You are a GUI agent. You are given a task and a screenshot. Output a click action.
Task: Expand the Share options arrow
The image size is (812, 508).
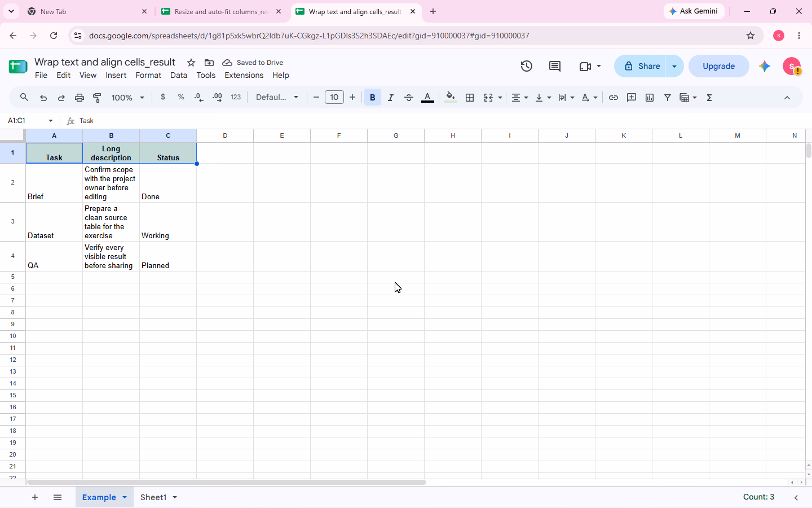pyautogui.click(x=674, y=66)
